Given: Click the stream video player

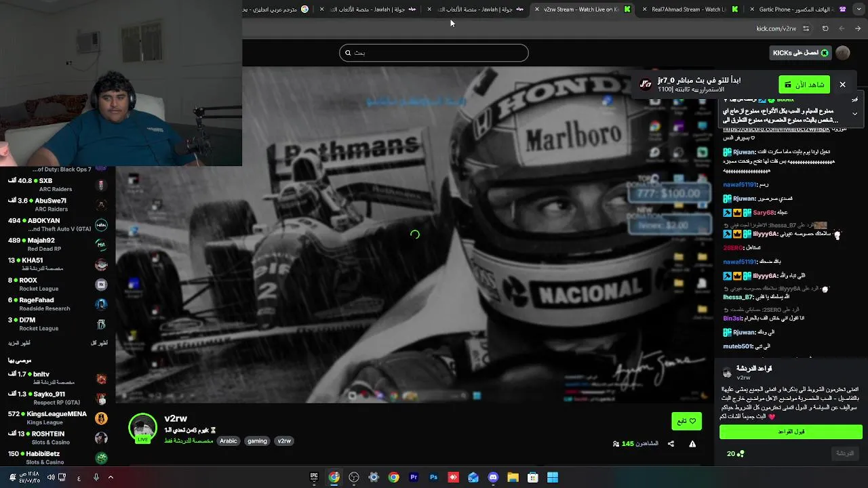Looking at the screenshot, I should [x=415, y=235].
